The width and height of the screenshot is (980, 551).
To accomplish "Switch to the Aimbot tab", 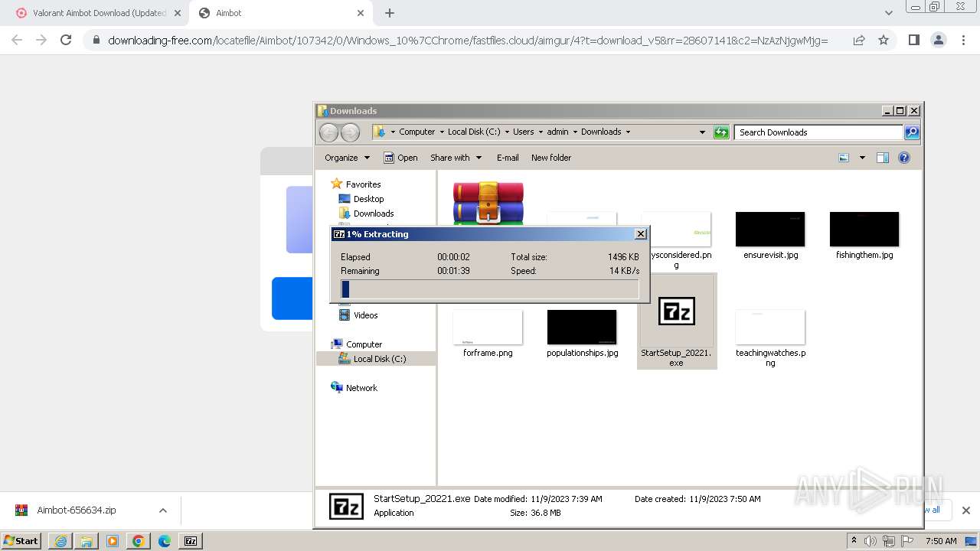I will [282, 13].
